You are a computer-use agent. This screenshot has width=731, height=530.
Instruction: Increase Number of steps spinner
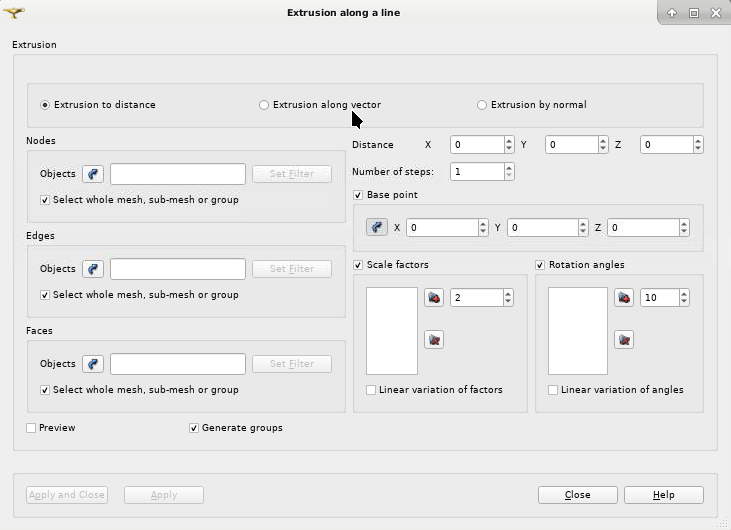tap(509, 168)
